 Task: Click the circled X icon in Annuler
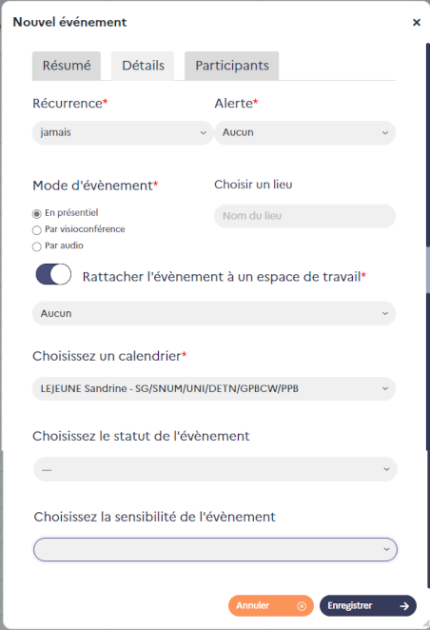tap(301, 606)
